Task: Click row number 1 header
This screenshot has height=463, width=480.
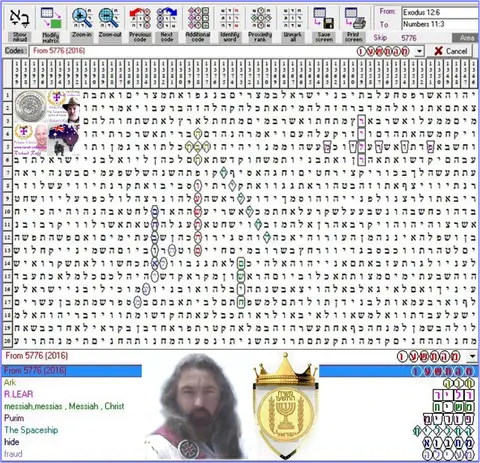Action: tap(7, 95)
